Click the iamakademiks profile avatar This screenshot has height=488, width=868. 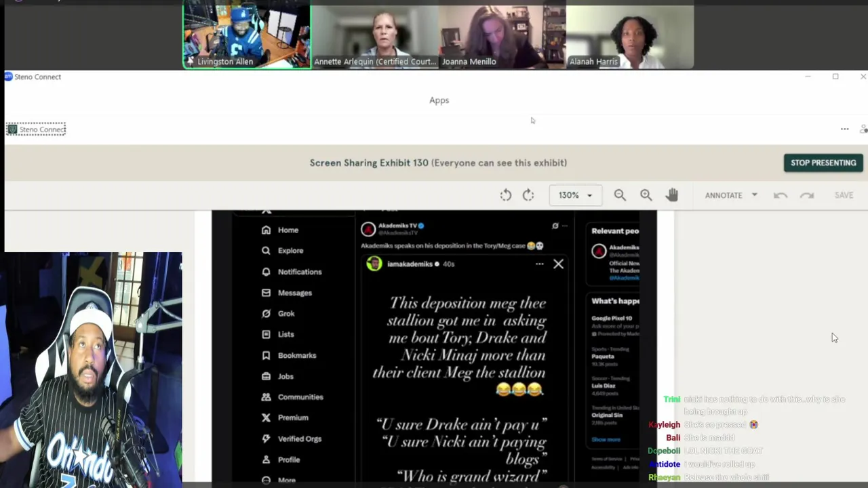(x=374, y=264)
